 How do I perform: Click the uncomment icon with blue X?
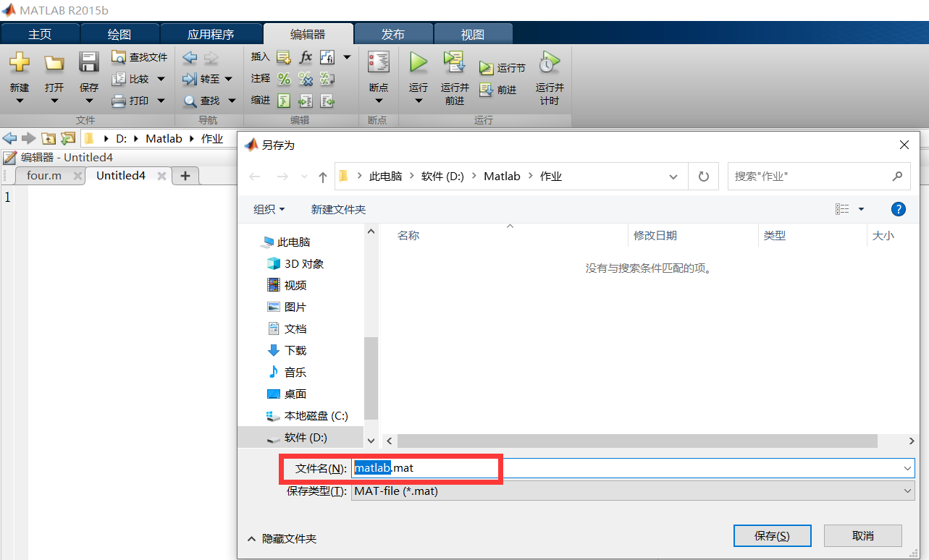click(x=306, y=79)
